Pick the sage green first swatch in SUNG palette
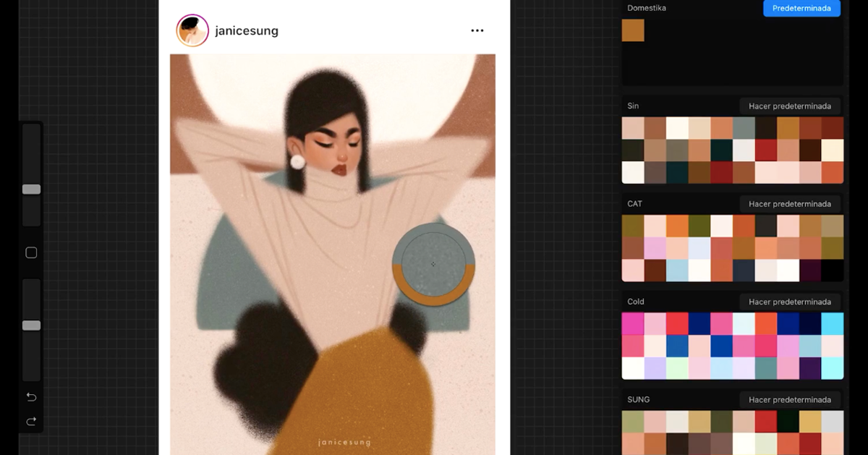Screen dimensions: 868x455 [x=633, y=422]
